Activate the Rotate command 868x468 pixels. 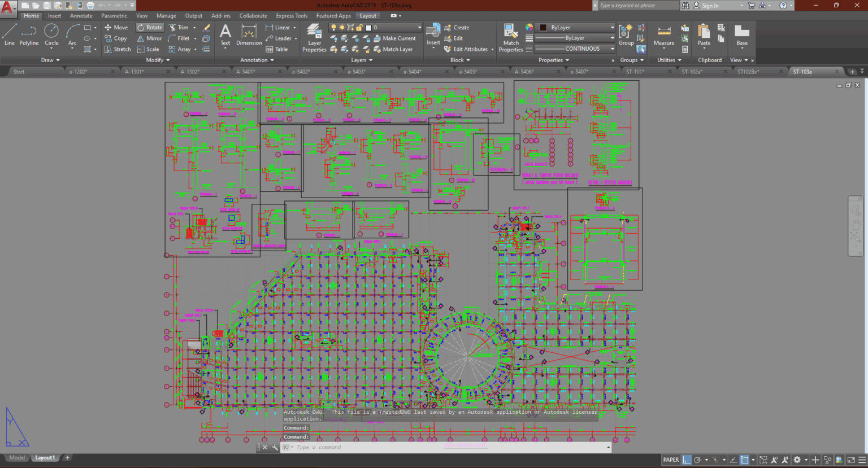click(149, 27)
